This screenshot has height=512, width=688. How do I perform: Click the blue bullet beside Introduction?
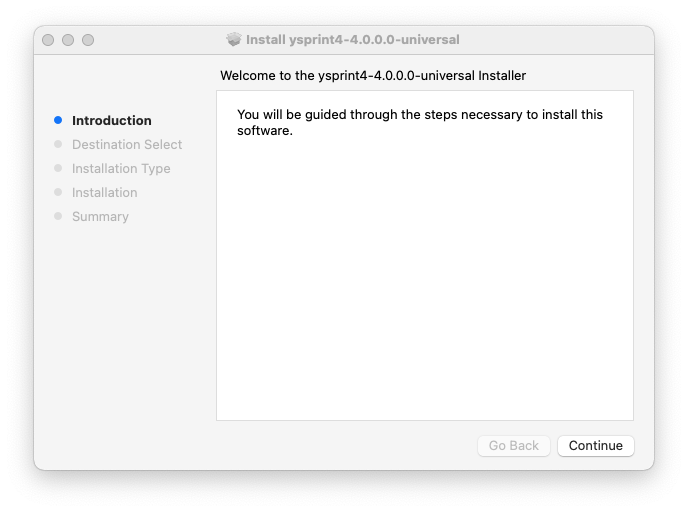58,120
